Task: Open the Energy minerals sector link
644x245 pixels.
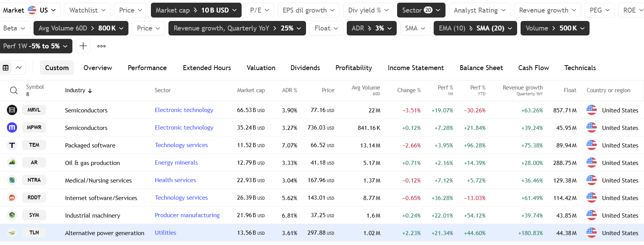Action: click(x=176, y=163)
